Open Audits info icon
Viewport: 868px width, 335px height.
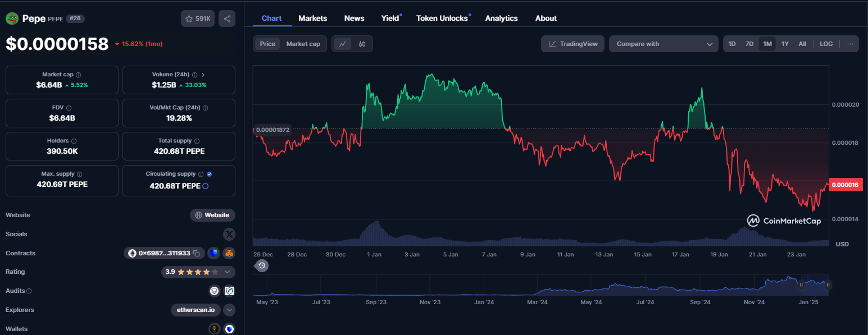29,291
